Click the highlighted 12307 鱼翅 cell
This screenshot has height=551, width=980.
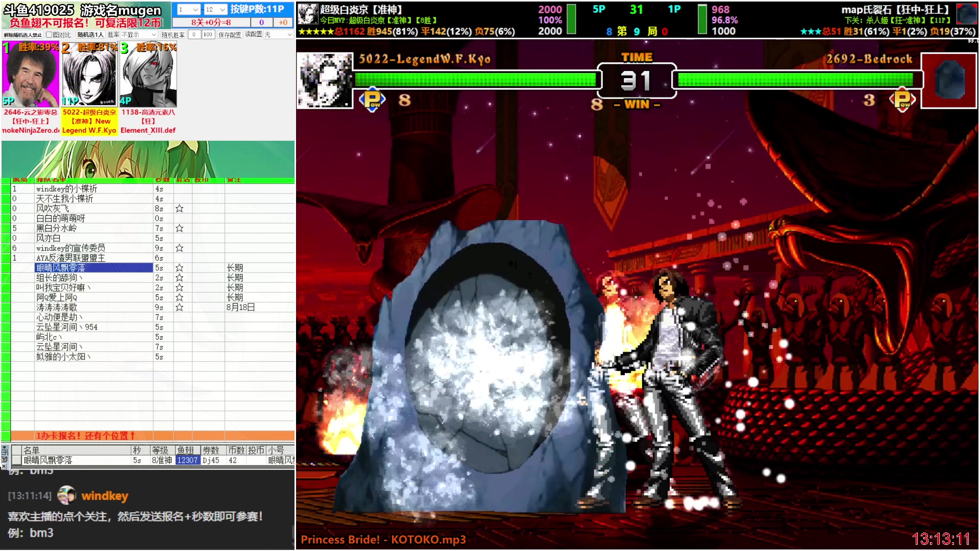[187, 460]
